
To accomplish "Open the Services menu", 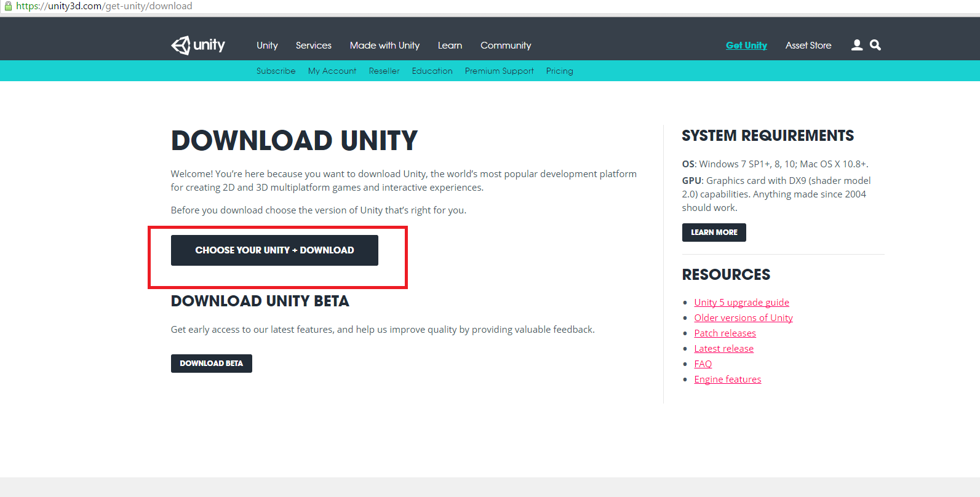I will point(313,46).
